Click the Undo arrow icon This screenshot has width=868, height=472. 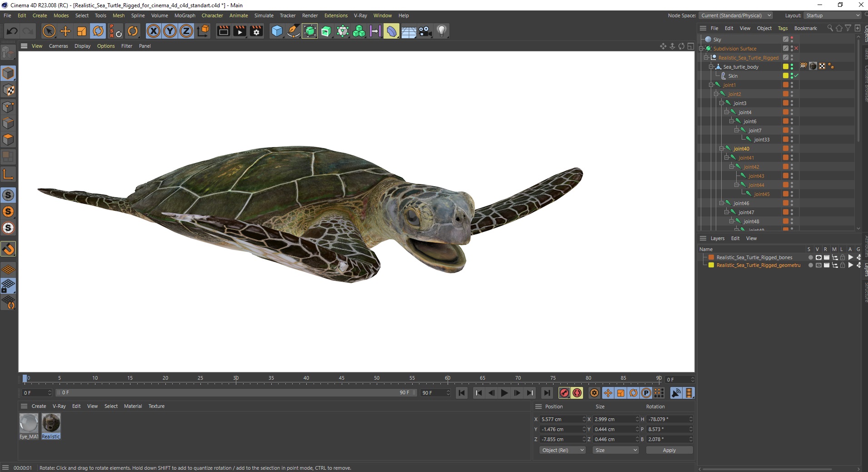12,31
